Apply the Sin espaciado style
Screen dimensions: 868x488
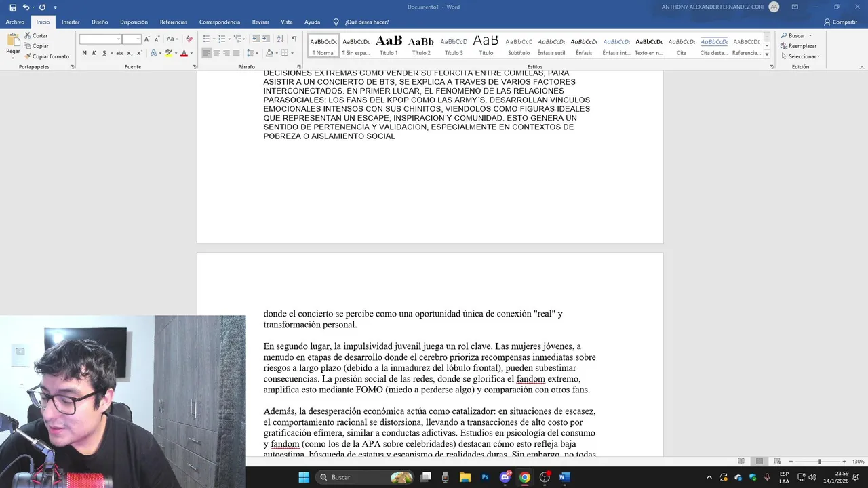[x=356, y=45]
